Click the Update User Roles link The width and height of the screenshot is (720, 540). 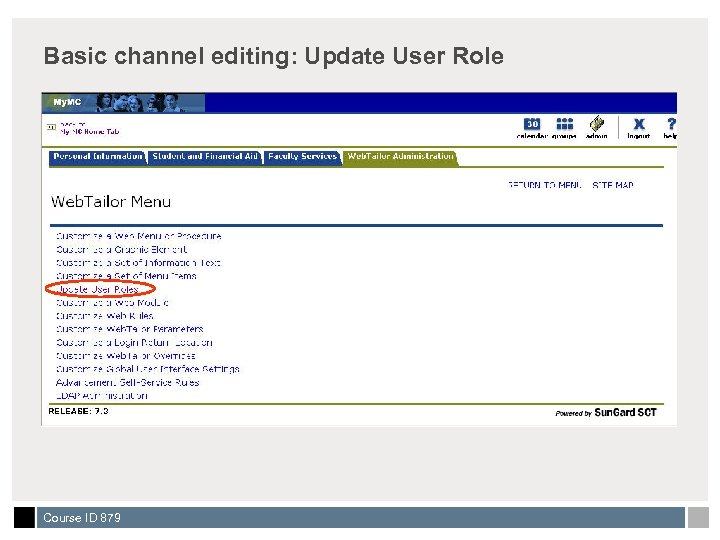click(x=98, y=289)
